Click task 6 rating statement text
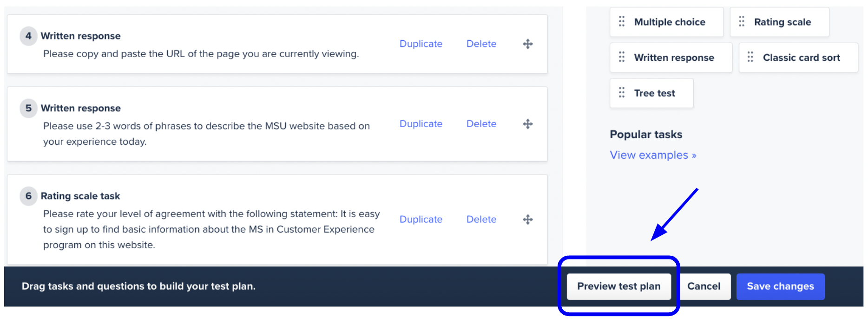868x323 pixels. point(211,229)
